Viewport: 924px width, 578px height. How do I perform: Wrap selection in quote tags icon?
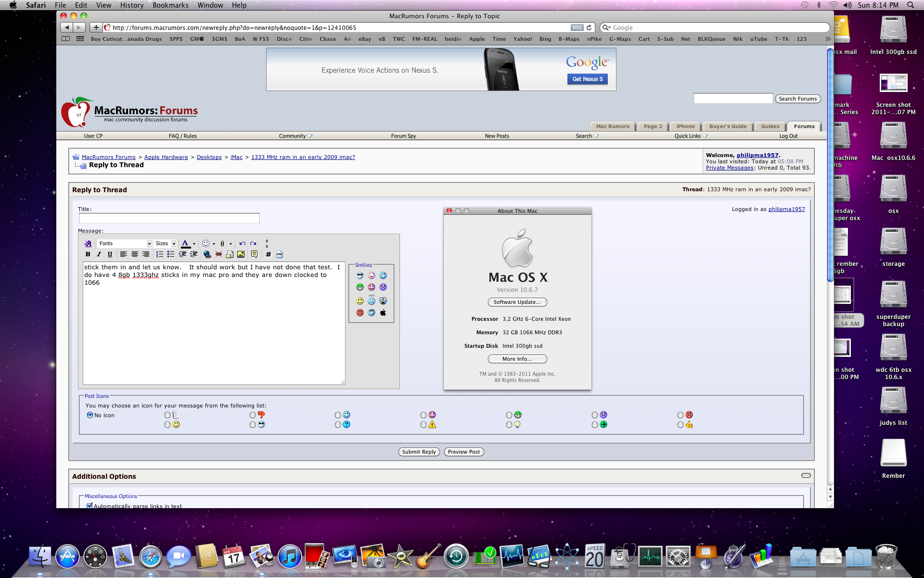pyautogui.click(x=254, y=254)
